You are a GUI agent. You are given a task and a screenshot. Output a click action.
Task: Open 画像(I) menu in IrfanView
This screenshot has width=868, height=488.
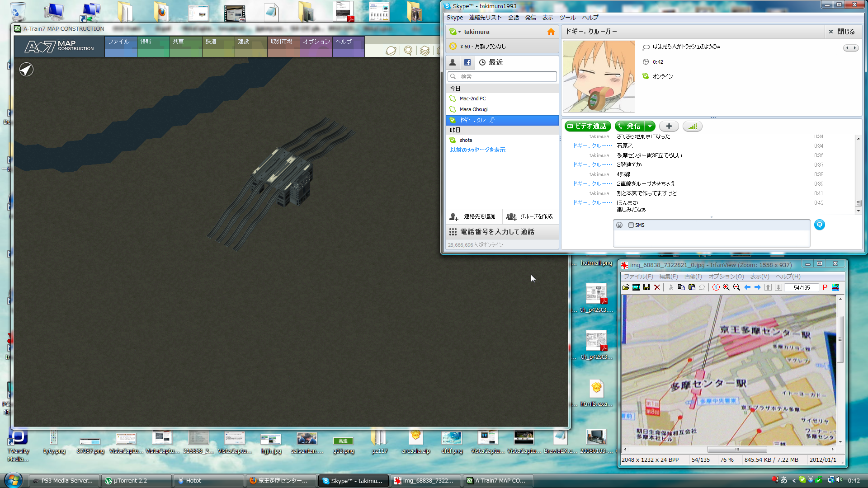click(x=693, y=277)
